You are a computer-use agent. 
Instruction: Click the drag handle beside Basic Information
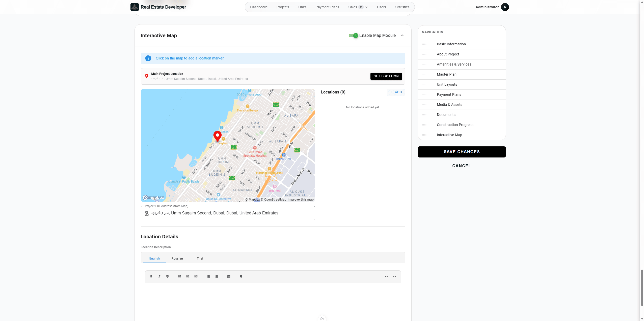tap(424, 44)
